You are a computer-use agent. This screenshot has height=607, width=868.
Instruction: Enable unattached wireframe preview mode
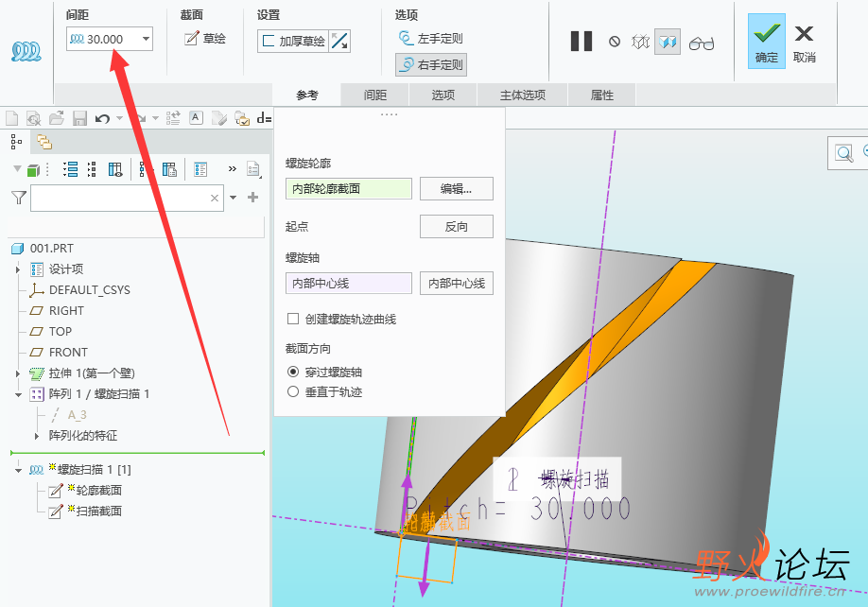[x=640, y=42]
